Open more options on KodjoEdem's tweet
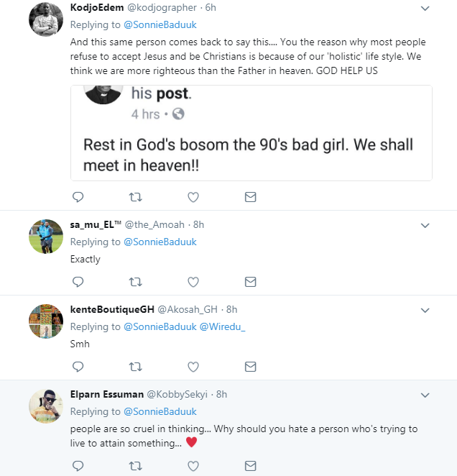Image resolution: width=457 pixels, height=476 pixels. click(x=425, y=9)
